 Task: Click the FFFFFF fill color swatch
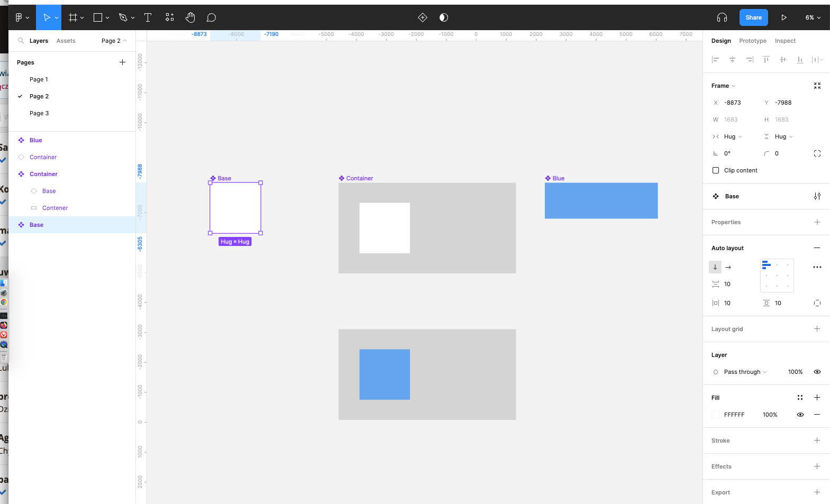pyautogui.click(x=716, y=415)
